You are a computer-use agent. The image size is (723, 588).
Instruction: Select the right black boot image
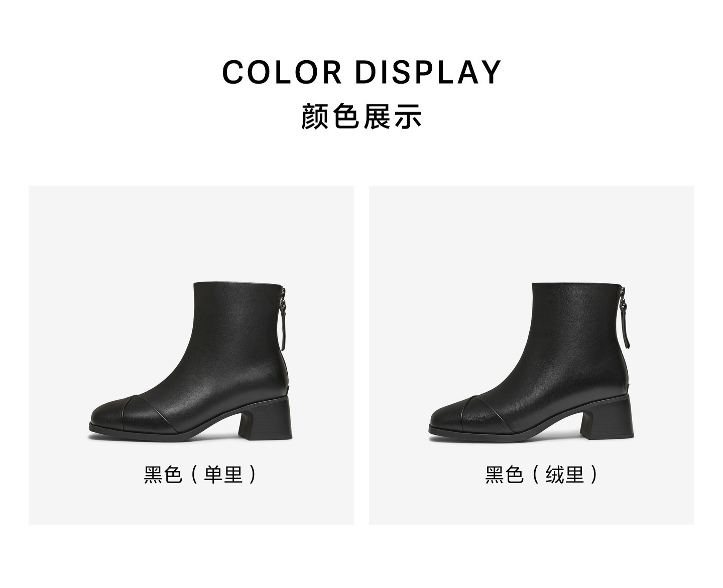tap(530, 363)
